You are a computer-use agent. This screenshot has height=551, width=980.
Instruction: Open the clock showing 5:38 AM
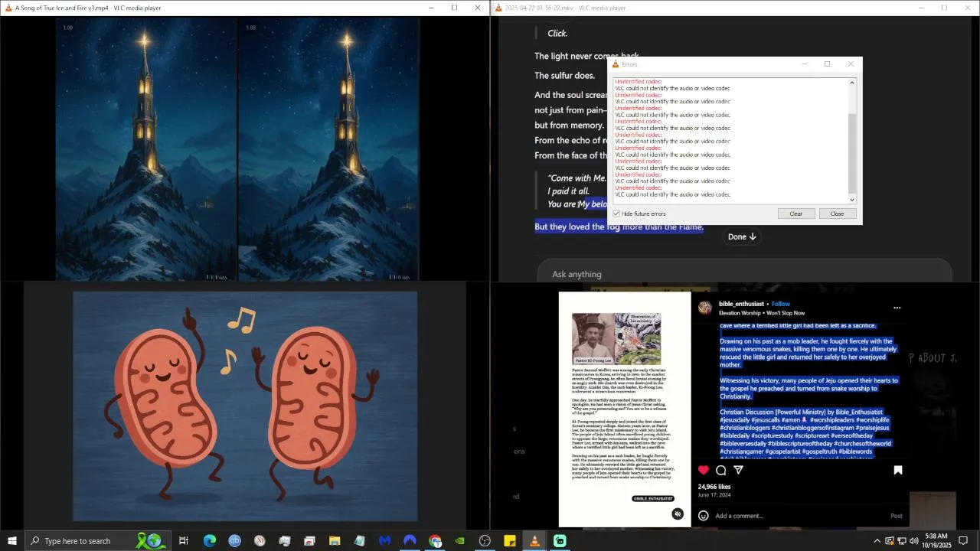click(x=936, y=541)
